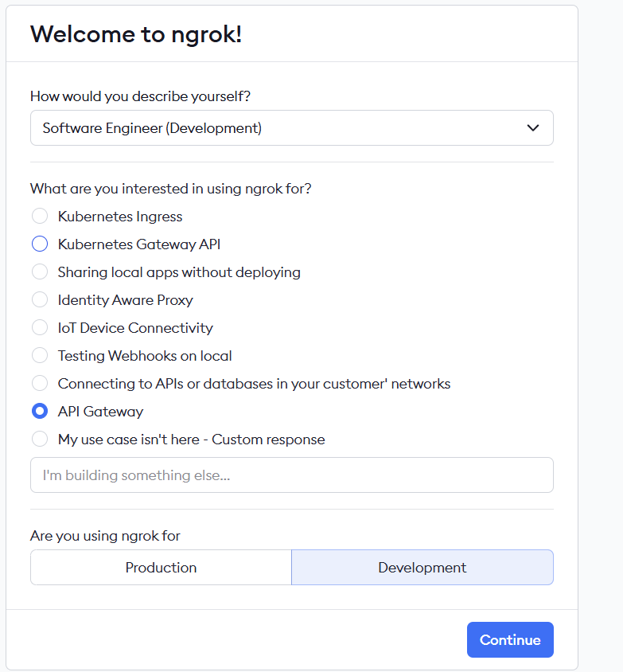The image size is (623, 672).
Task: Select 'My use case isn't here' option
Action: [x=40, y=440]
